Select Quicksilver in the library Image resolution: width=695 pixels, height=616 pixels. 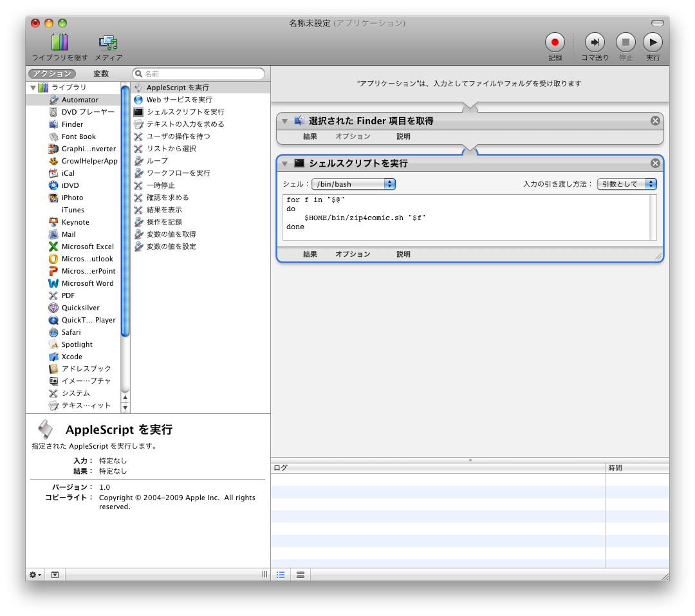(x=73, y=308)
